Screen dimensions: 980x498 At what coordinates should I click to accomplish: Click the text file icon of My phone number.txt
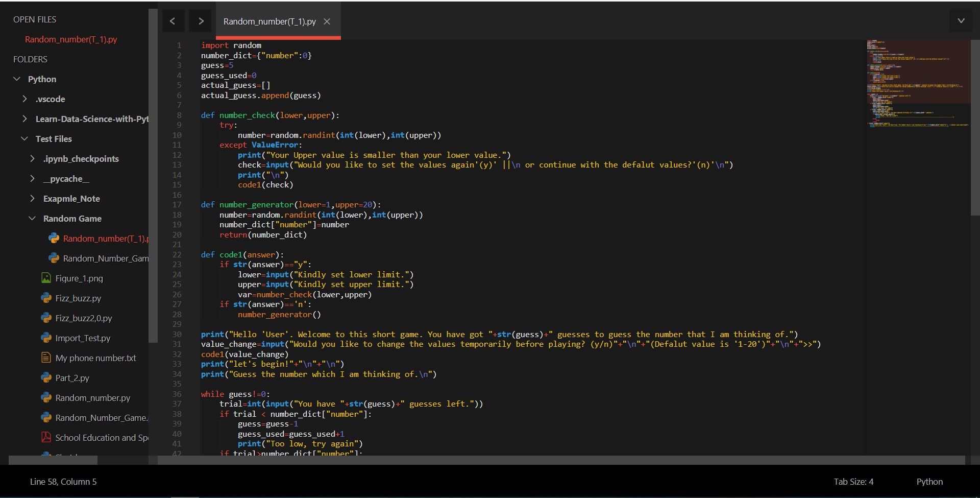coord(46,358)
